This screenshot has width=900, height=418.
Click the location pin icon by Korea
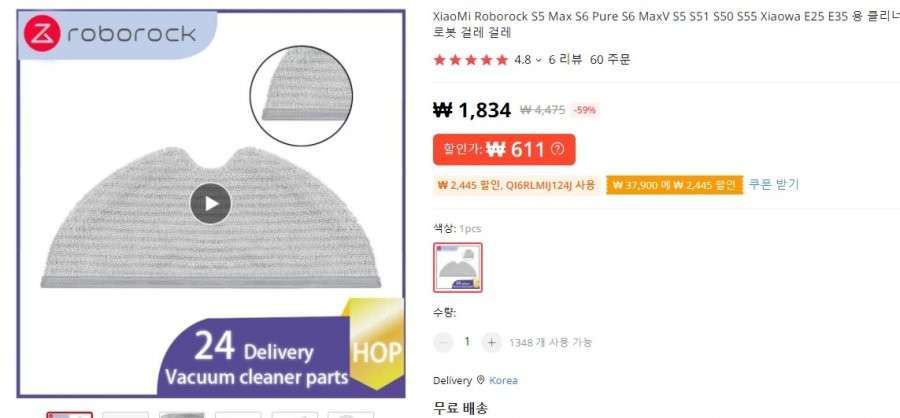click(x=480, y=380)
